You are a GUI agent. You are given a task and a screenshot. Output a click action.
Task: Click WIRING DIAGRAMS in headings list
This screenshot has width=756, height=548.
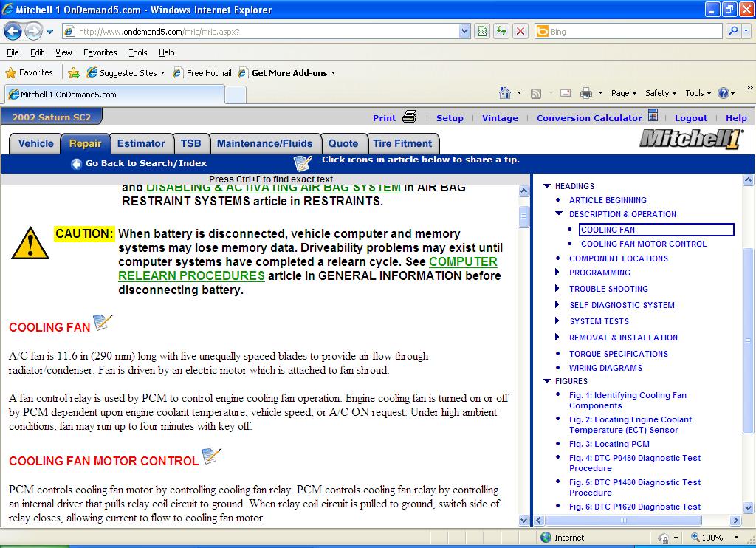tap(605, 368)
